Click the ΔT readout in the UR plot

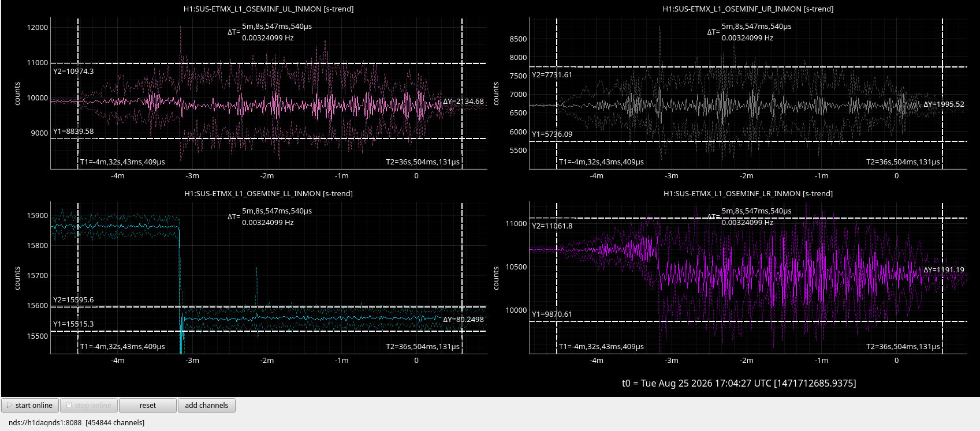tap(750, 32)
